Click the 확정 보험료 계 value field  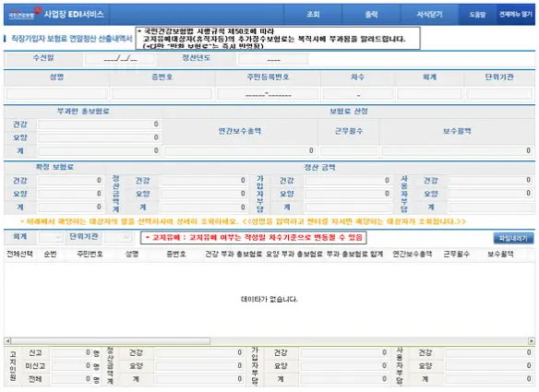coord(70,208)
